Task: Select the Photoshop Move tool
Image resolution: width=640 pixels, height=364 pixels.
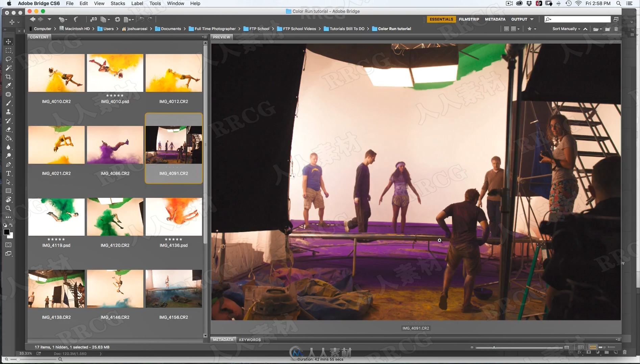Action: 8,42
